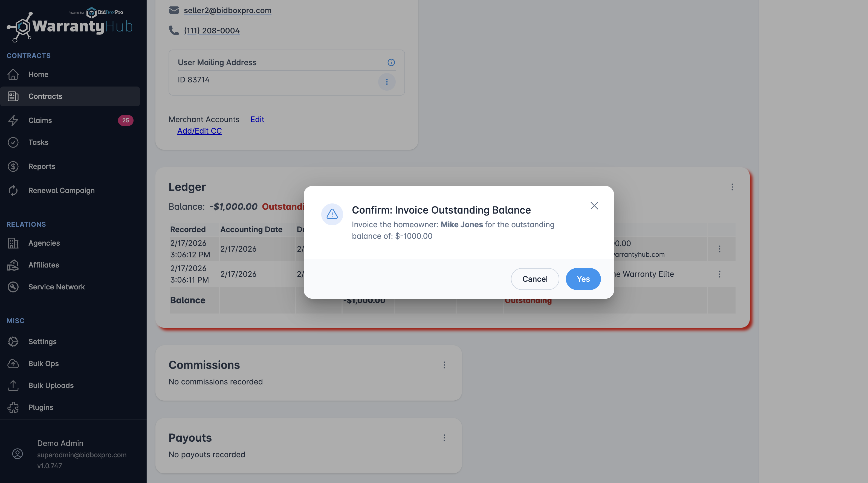The height and width of the screenshot is (483, 868).
Task: Select Settings in the Misc menu
Action: coord(42,341)
